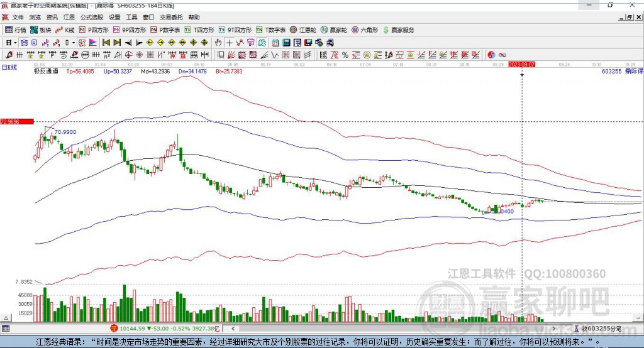Select the zigzag wave line tool
644x348 pixels.
[275, 55]
